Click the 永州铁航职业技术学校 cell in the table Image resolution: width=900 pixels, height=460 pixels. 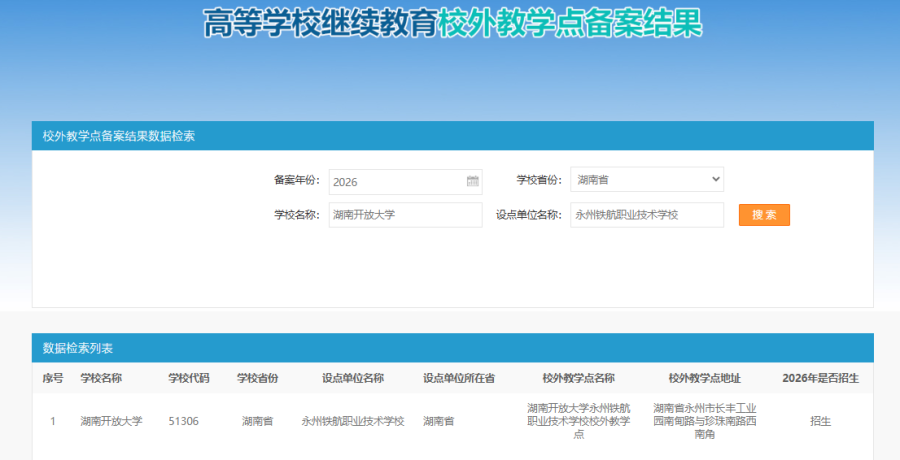[353, 421]
